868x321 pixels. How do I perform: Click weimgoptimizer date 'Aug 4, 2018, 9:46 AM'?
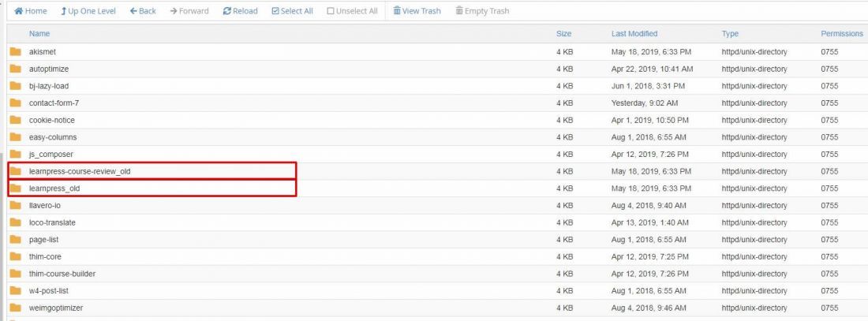[649, 308]
